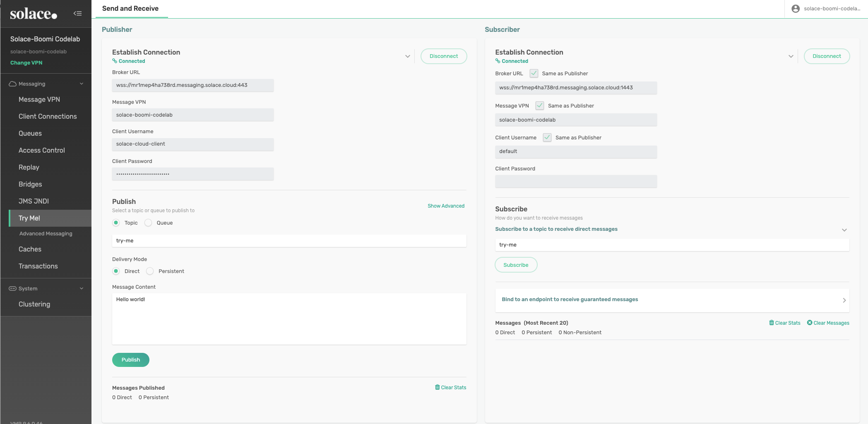Collapse the publisher Establish Connection section

click(407, 56)
